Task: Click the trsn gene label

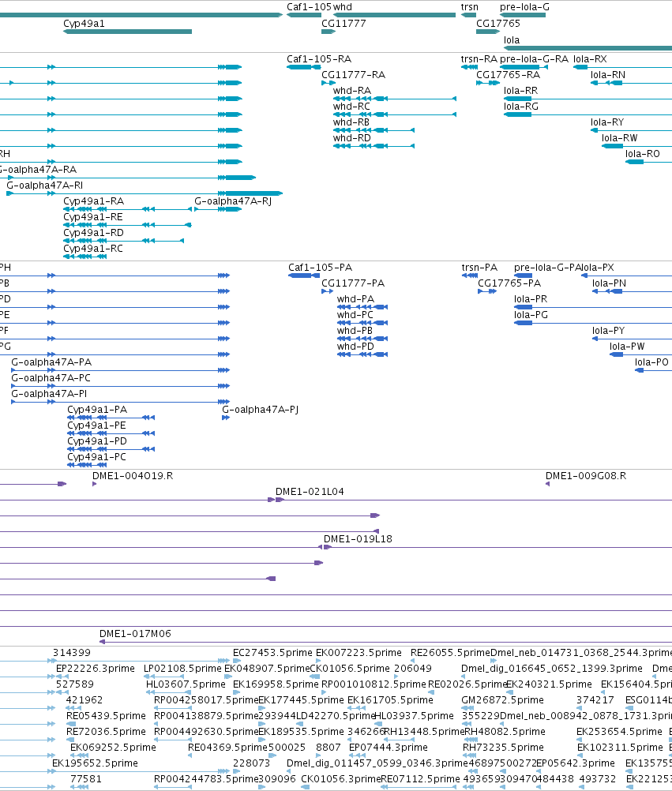Action: 470,7
